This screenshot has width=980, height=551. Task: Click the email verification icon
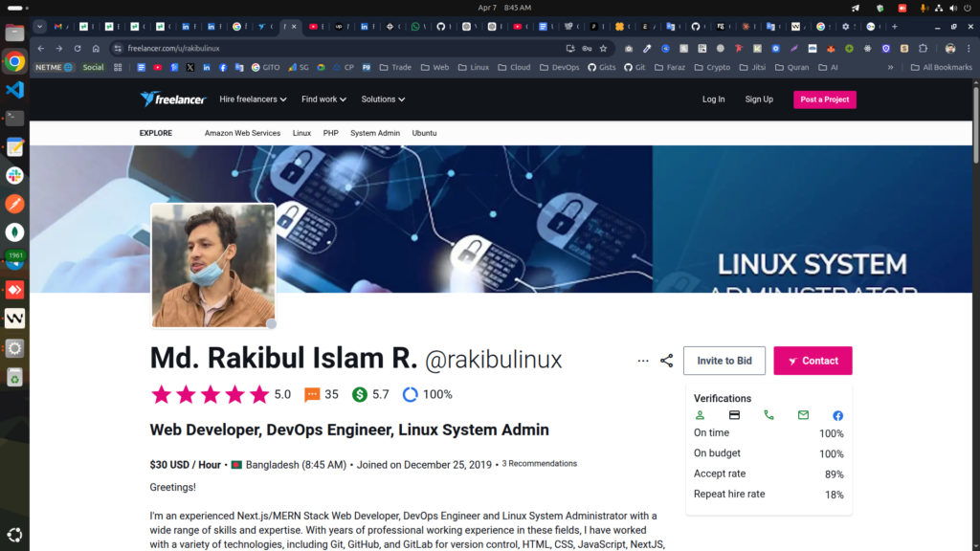(x=803, y=415)
